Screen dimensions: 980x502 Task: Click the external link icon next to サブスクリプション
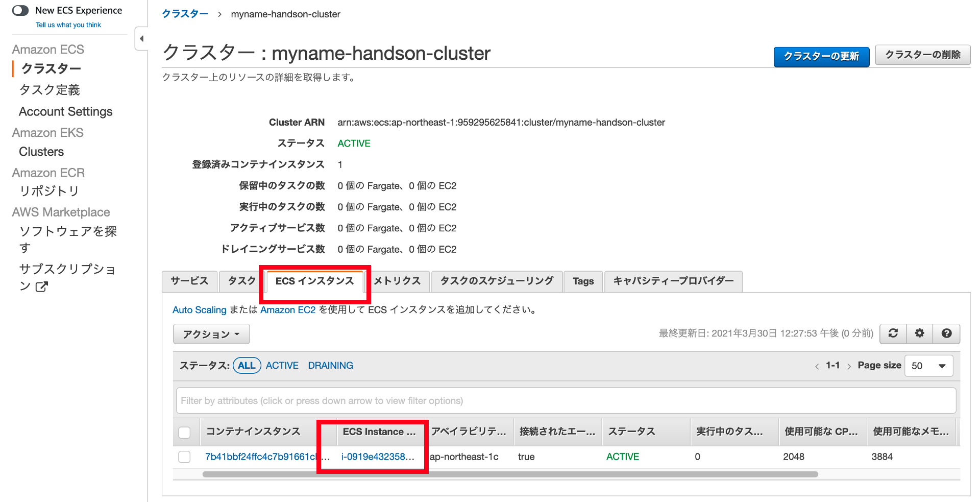click(42, 286)
